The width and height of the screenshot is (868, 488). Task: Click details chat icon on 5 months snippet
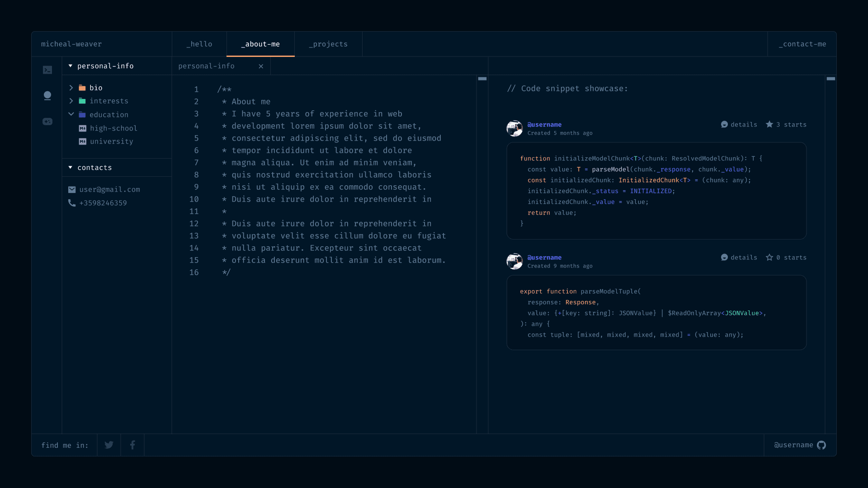click(x=724, y=125)
